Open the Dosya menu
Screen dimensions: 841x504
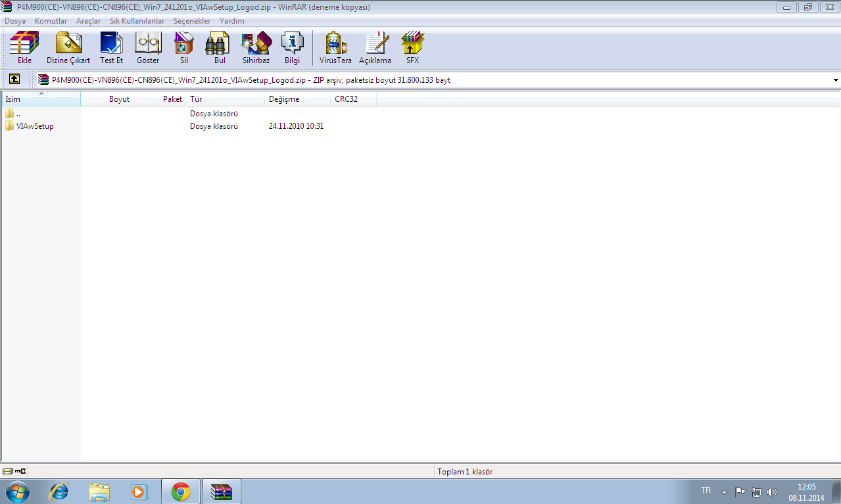click(x=15, y=21)
